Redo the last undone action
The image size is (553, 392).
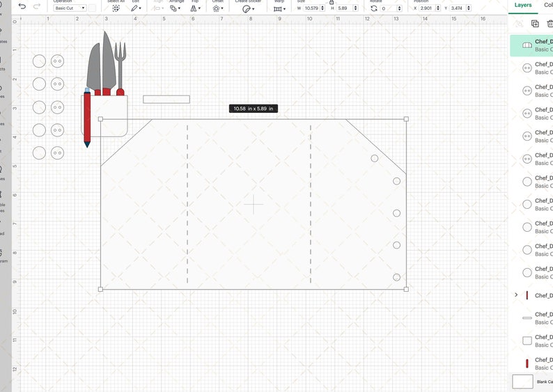click(x=37, y=7)
